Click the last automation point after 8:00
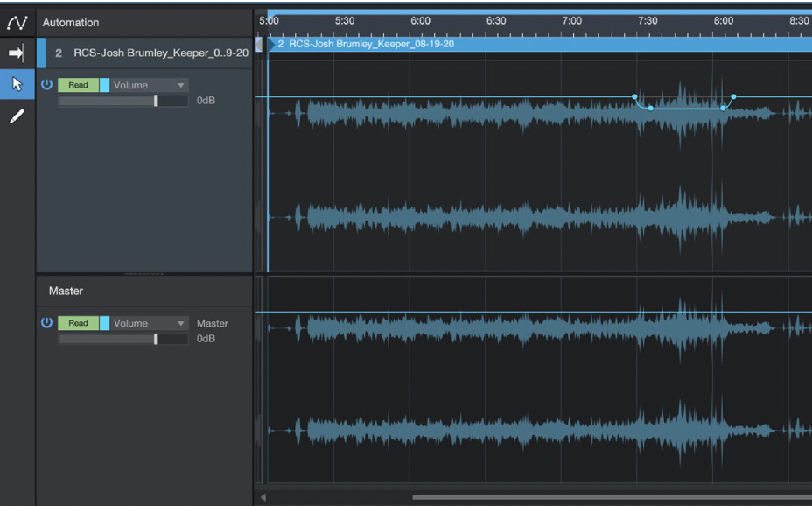 click(733, 97)
